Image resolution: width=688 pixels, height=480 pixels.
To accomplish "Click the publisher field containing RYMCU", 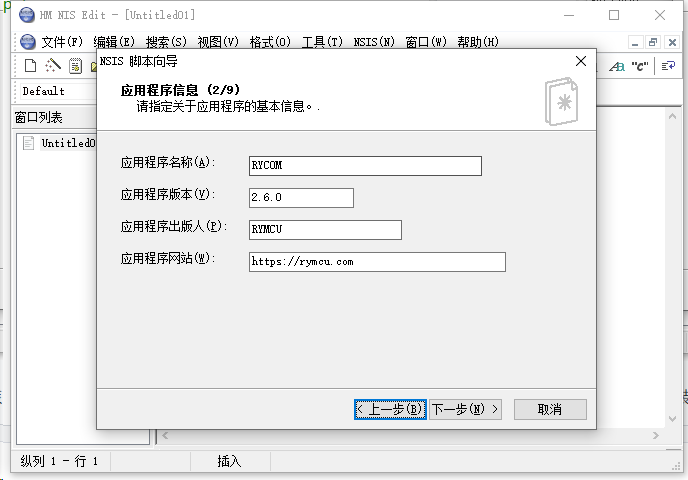I will (325, 230).
